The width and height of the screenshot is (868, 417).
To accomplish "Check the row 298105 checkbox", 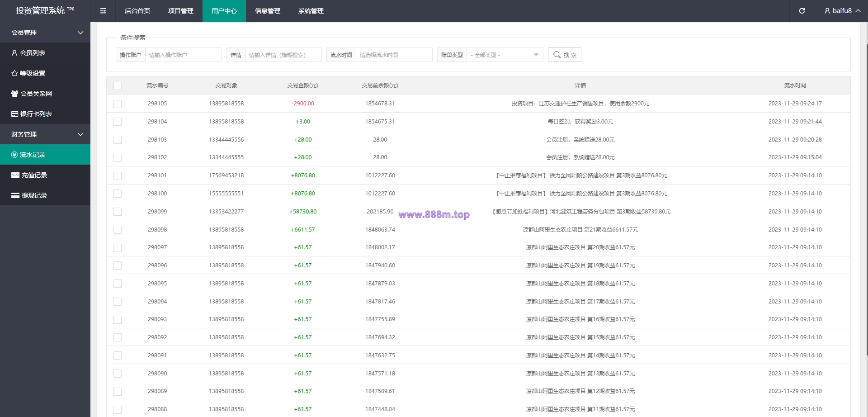I will (x=118, y=104).
